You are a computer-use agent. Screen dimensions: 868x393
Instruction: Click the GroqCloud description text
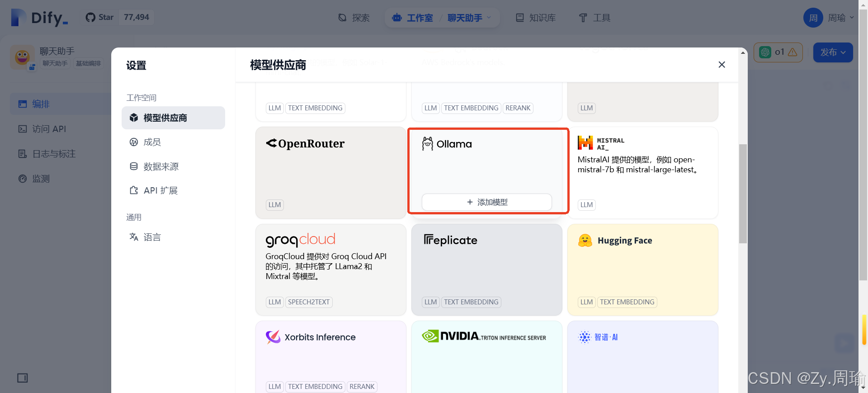pyautogui.click(x=326, y=266)
